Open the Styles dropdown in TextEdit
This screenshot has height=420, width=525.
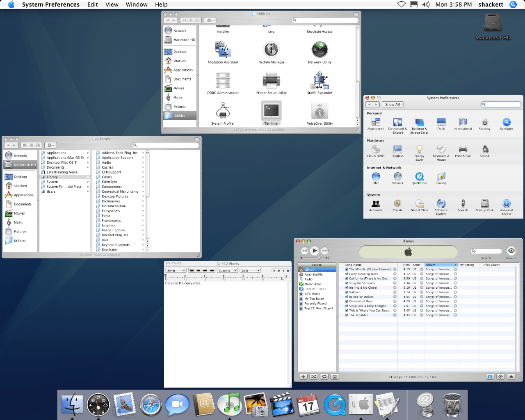click(176, 270)
